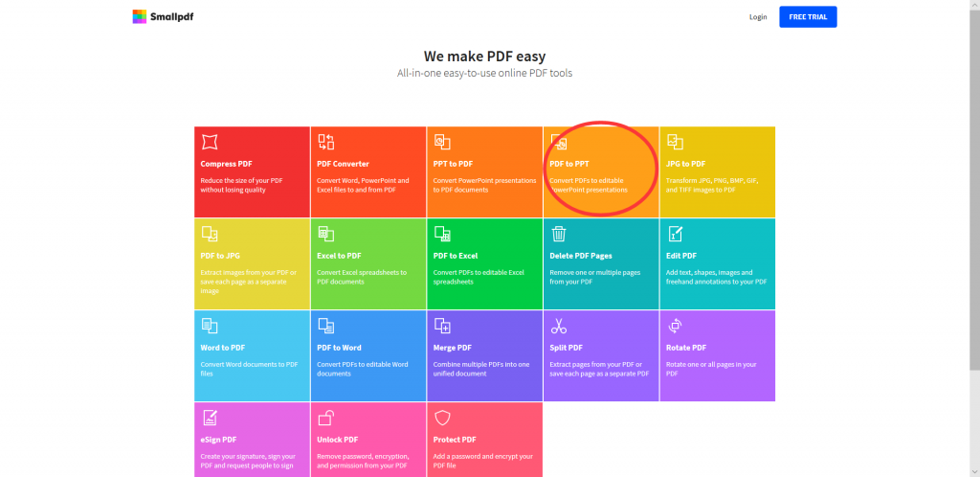Screen dimensions: 980x477
Task: Click 'Convert PDFs to editable Word documents' text
Action: pos(362,370)
